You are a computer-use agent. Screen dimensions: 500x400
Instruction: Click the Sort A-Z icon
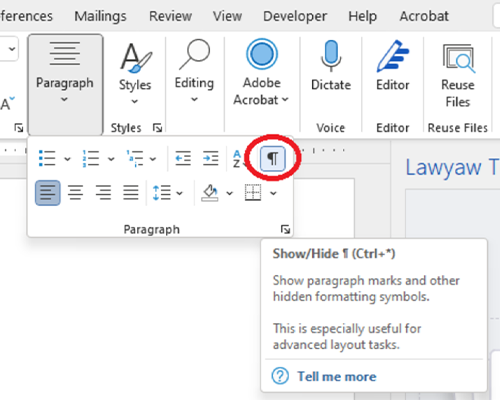[x=237, y=159]
